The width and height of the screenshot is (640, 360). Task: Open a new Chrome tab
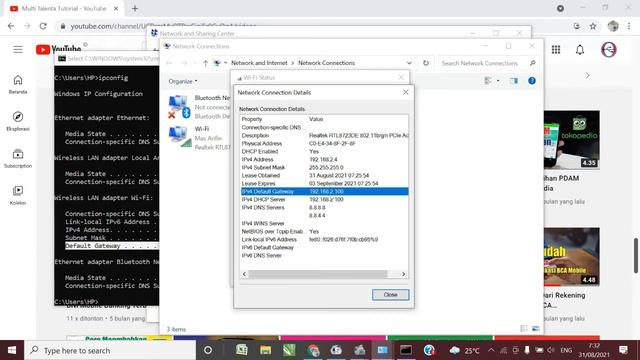tap(135, 8)
